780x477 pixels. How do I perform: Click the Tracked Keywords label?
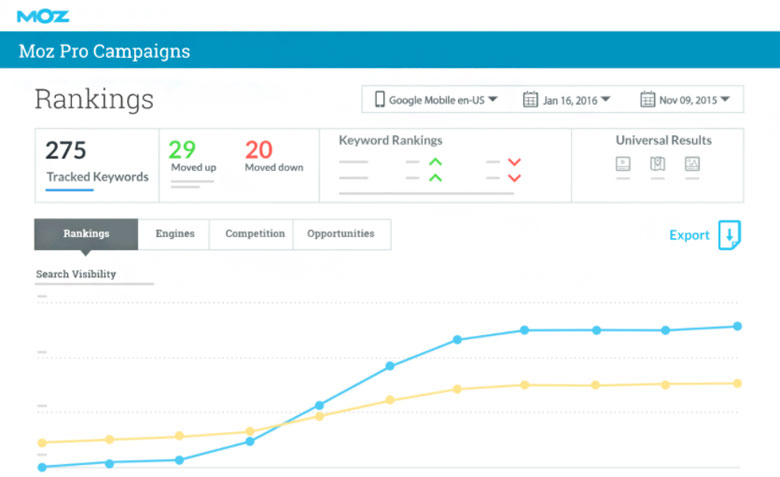click(x=97, y=177)
